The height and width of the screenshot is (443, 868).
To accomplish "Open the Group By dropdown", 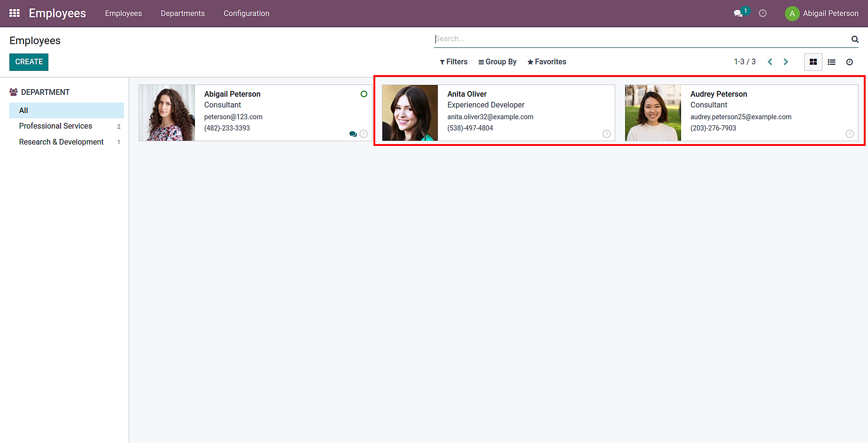I will pos(497,62).
